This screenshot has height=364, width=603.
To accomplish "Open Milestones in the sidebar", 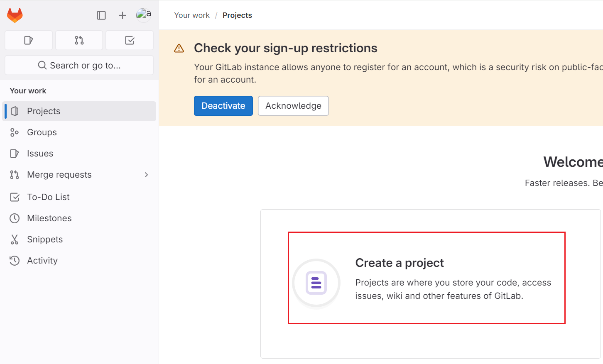I will coord(79,218).
